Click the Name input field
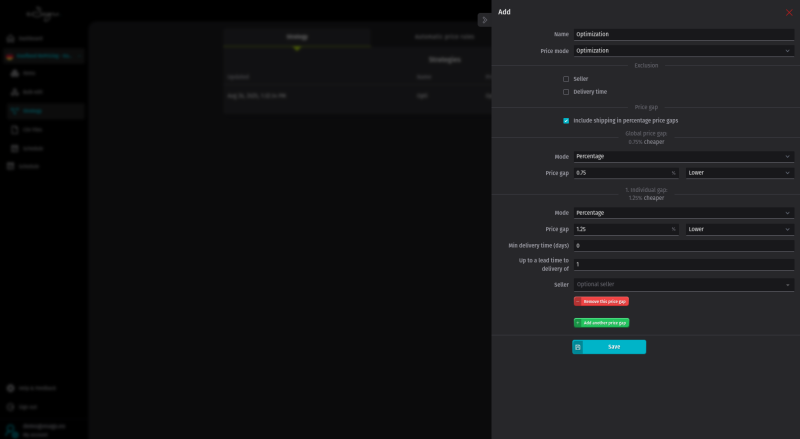The image size is (800, 439). coord(684,34)
